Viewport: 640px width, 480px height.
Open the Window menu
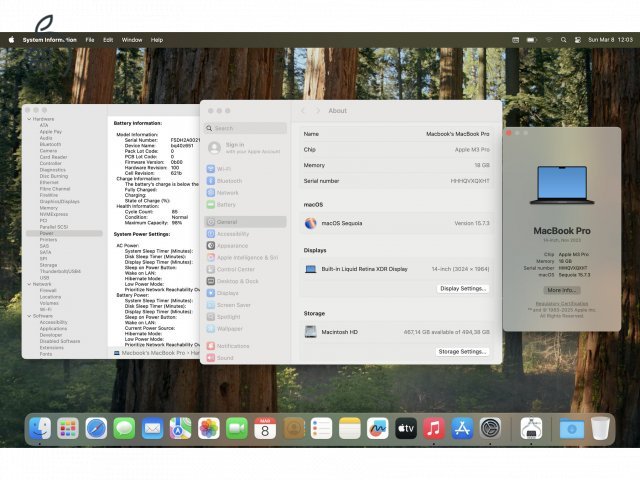tap(132, 40)
